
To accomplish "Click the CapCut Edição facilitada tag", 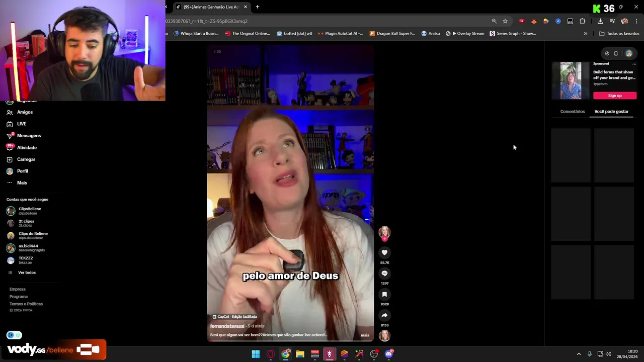I will click(234, 317).
